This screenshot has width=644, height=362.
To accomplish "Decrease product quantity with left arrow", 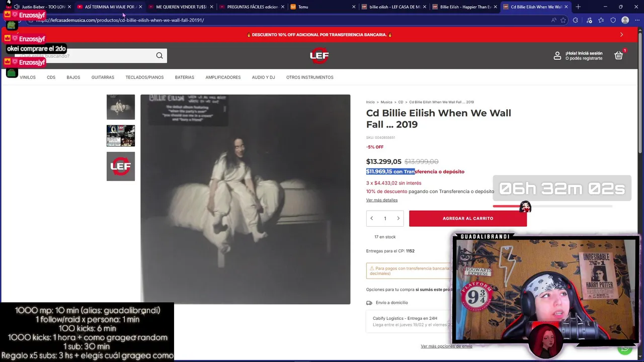I will 372,218.
